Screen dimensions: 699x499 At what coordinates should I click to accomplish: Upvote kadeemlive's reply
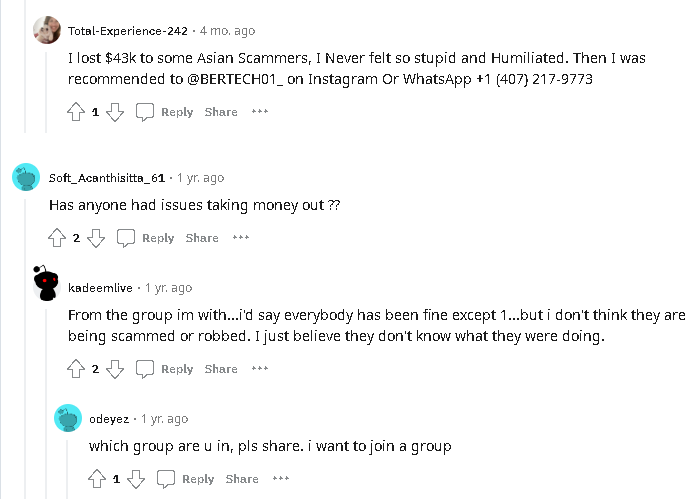point(76,369)
